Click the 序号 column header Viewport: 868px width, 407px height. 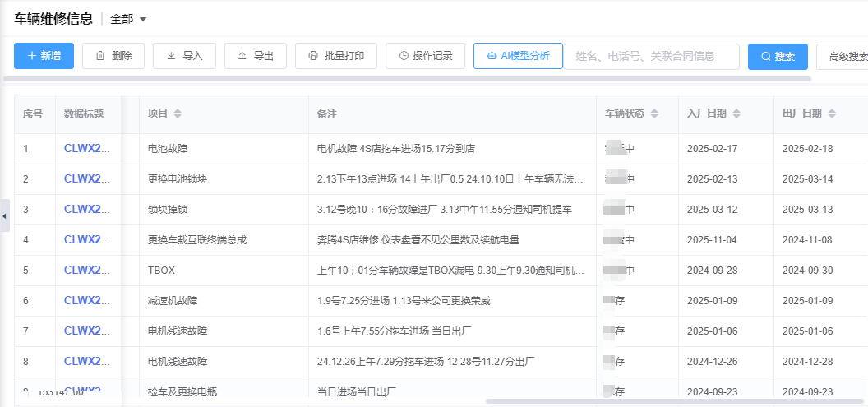click(x=33, y=113)
